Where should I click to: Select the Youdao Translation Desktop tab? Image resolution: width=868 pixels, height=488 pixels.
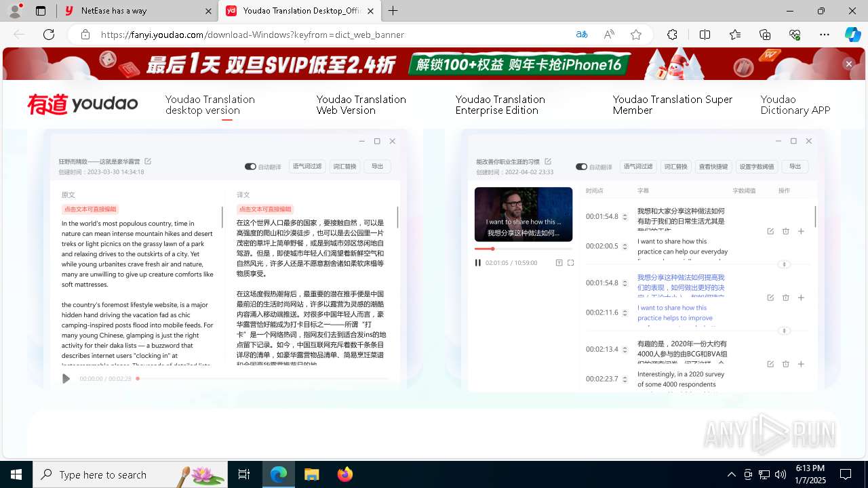[300, 11]
